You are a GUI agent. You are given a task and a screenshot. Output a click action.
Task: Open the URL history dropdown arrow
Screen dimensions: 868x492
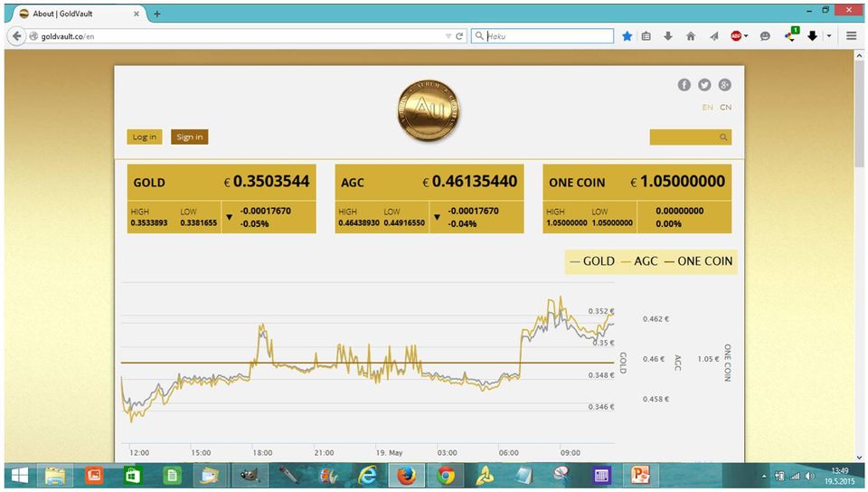coord(448,36)
